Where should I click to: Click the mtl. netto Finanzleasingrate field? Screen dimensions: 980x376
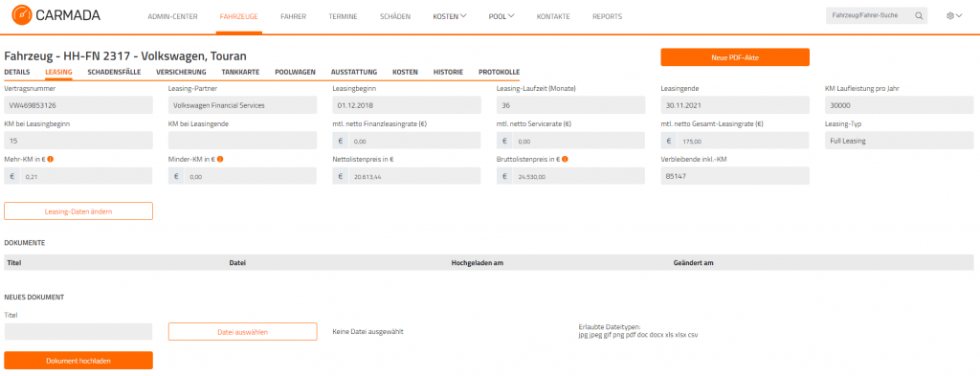407,141
